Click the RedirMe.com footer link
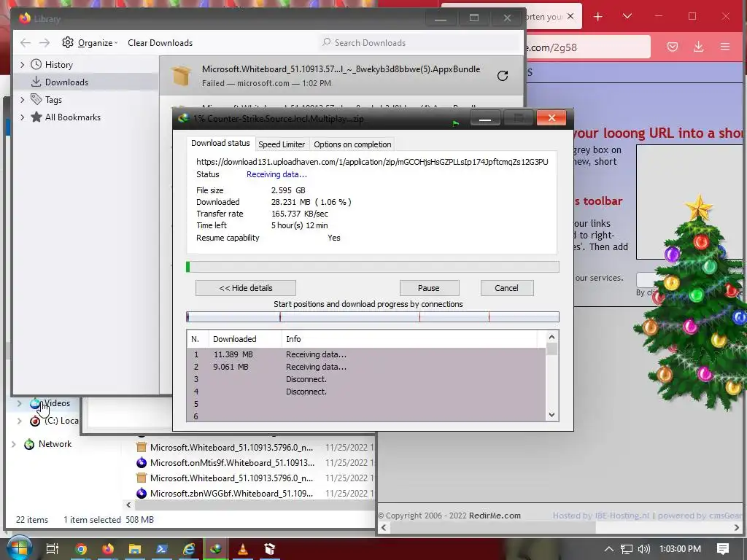Viewport: 747px width, 560px height. point(495,516)
